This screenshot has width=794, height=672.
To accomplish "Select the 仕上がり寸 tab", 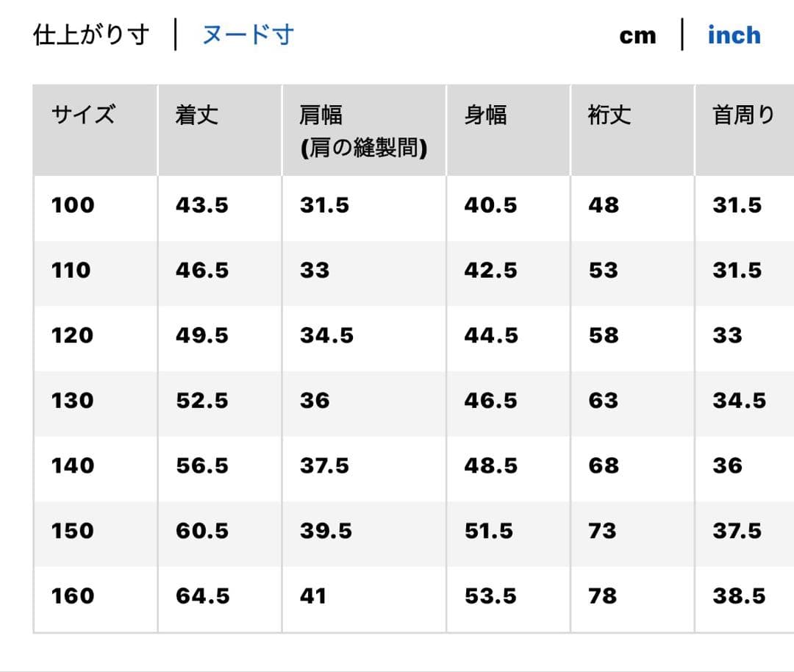I will point(91,35).
